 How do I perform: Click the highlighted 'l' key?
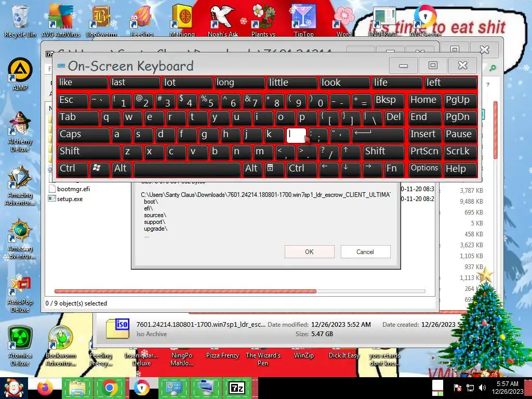[x=296, y=135]
